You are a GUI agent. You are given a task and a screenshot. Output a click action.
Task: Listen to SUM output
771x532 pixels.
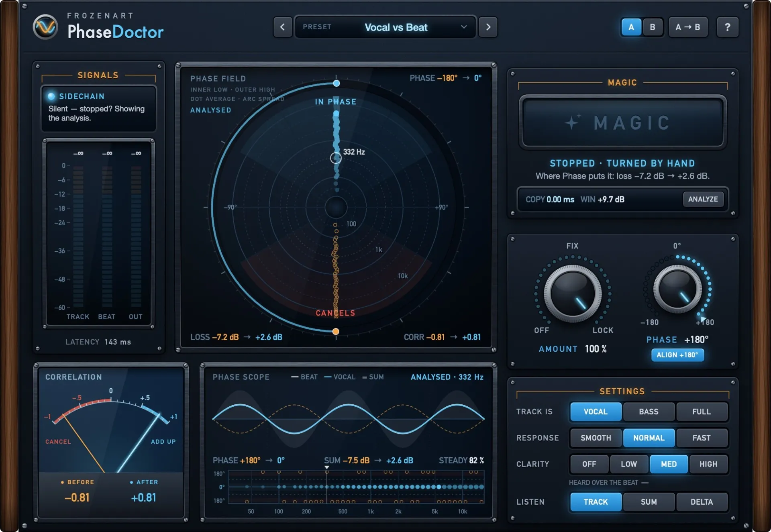tap(649, 502)
